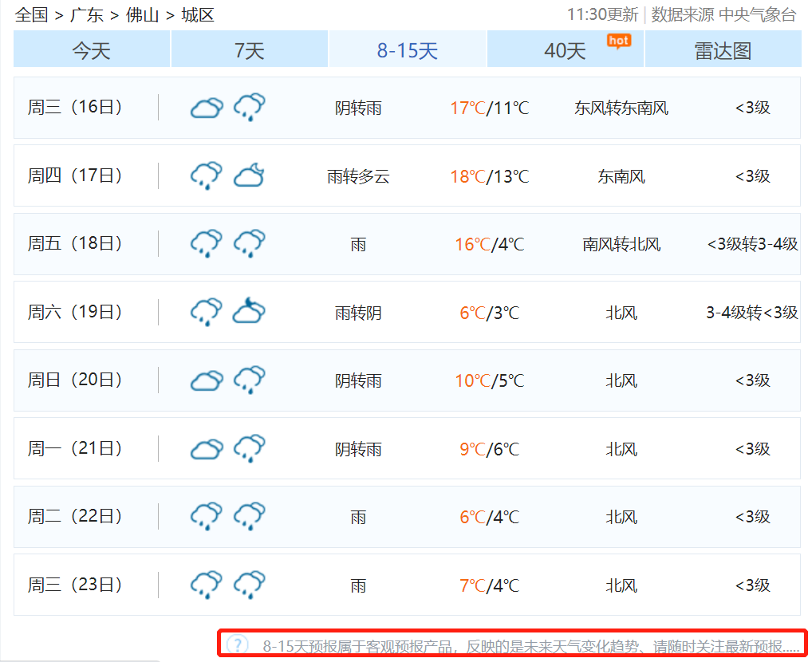
Task: Click the cloudy icon for Wednesday 16日
Action: 206,108
